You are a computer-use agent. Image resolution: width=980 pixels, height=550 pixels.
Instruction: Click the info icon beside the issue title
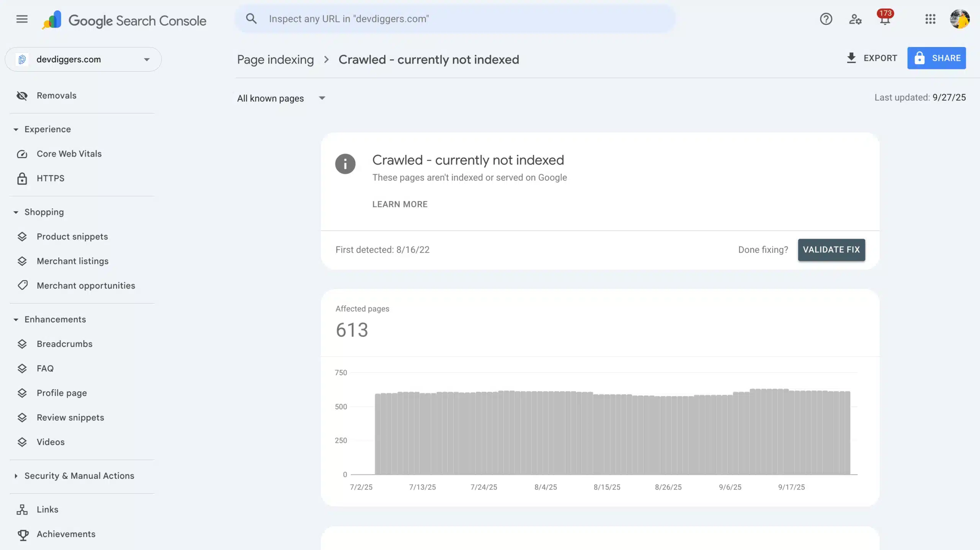(345, 164)
